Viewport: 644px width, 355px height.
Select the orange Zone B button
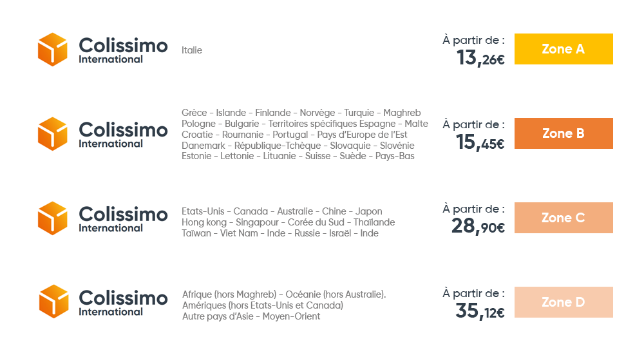pos(563,133)
